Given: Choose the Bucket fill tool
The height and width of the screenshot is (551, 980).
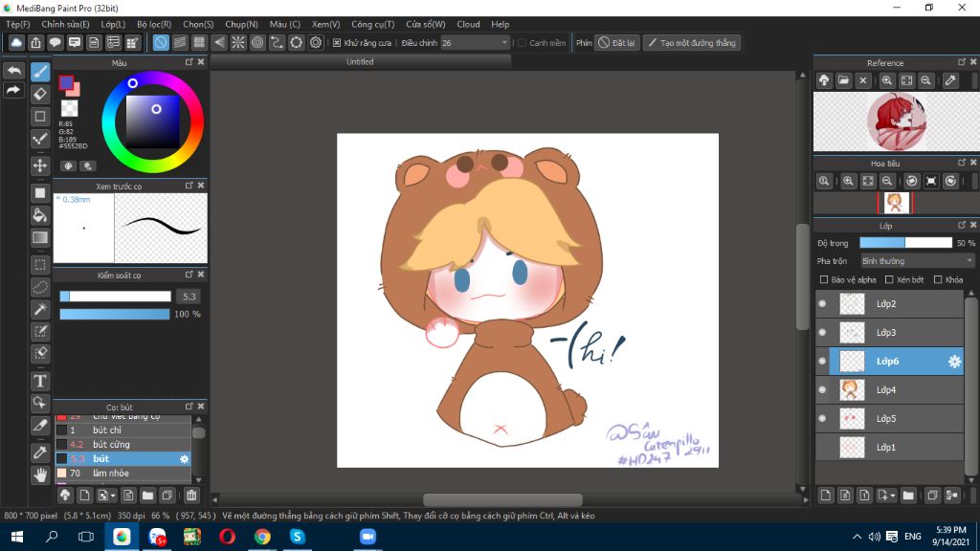Looking at the screenshot, I should [40, 215].
